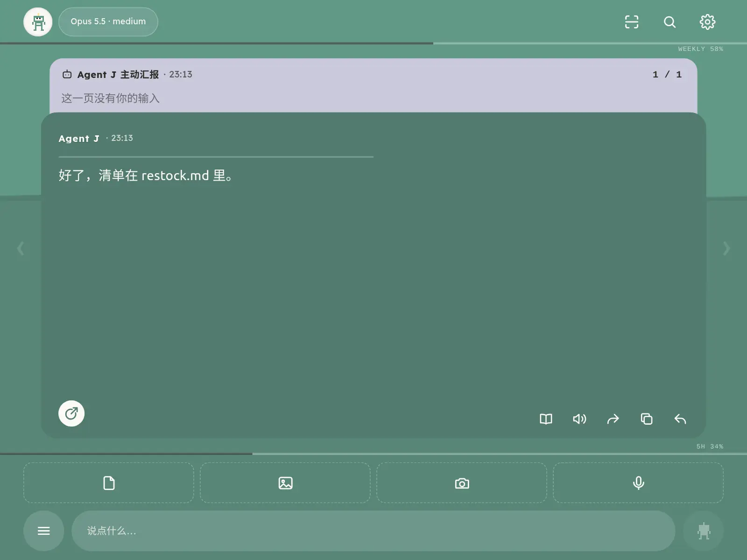Click the Agent J sender name in message card
The width and height of the screenshot is (747, 560).
[x=79, y=139]
